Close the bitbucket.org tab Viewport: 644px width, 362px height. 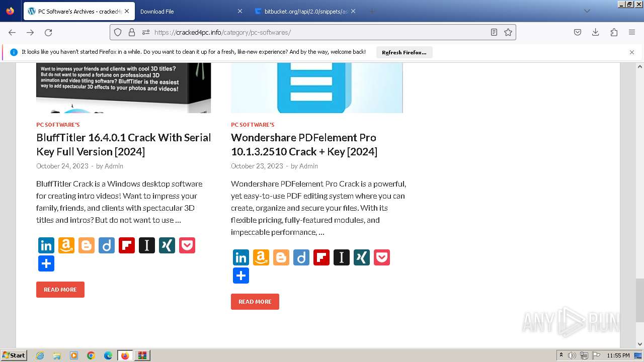click(353, 11)
